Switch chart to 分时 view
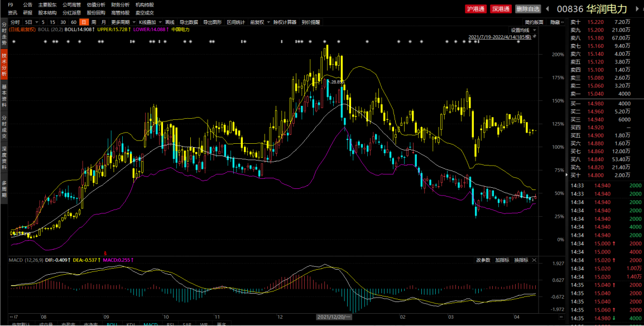This screenshot has height=326, width=644. pos(15,22)
